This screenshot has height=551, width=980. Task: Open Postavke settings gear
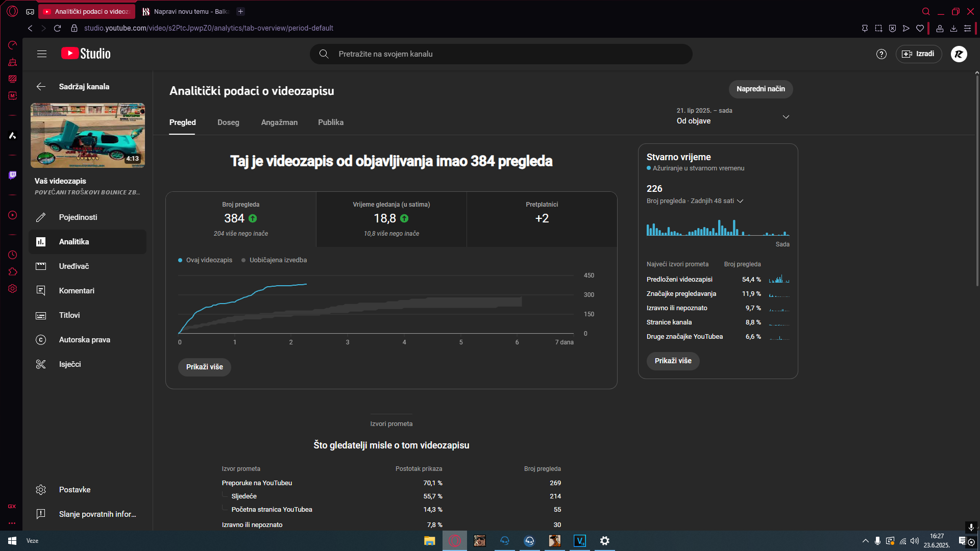click(41, 490)
